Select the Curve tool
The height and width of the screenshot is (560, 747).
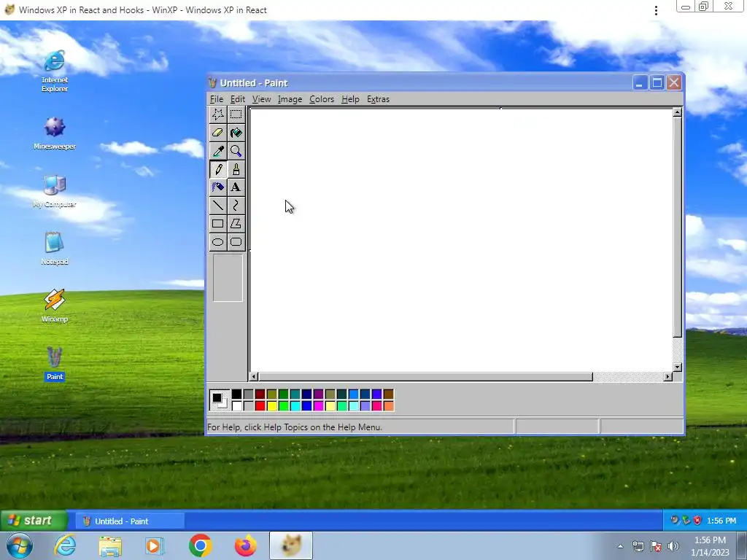pyautogui.click(x=236, y=205)
